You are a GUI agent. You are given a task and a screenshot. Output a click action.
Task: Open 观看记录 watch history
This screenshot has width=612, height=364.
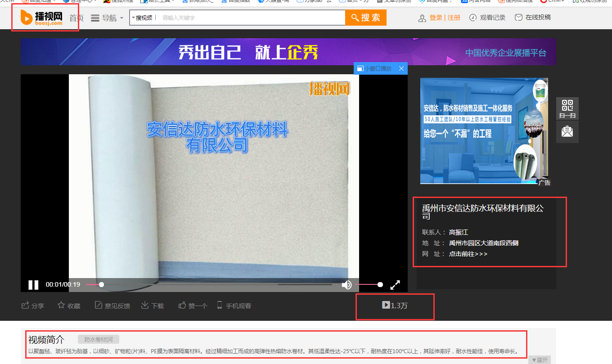[487, 18]
